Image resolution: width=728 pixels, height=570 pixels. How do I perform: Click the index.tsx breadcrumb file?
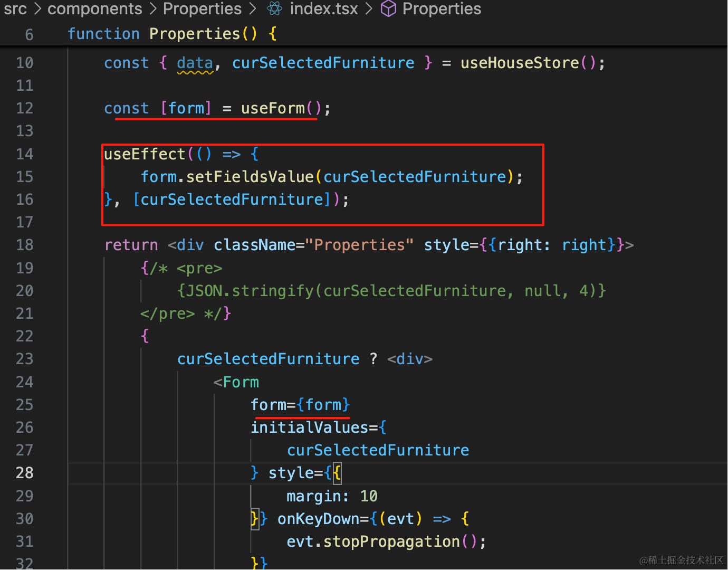click(324, 8)
